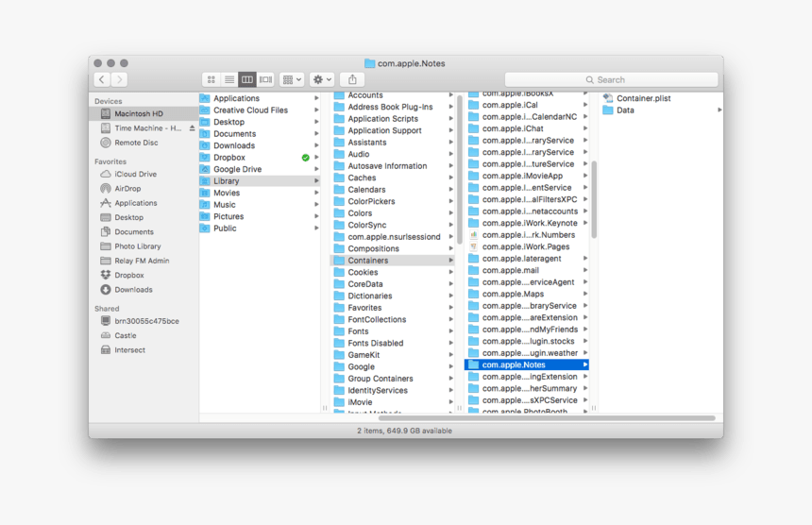Switch to icon view in toolbar

[x=211, y=79]
